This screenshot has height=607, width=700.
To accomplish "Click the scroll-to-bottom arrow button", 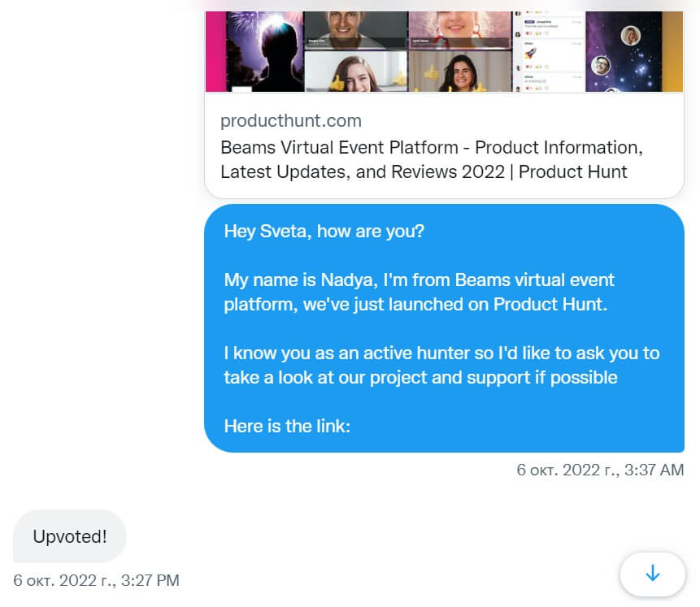I will coord(652,574).
